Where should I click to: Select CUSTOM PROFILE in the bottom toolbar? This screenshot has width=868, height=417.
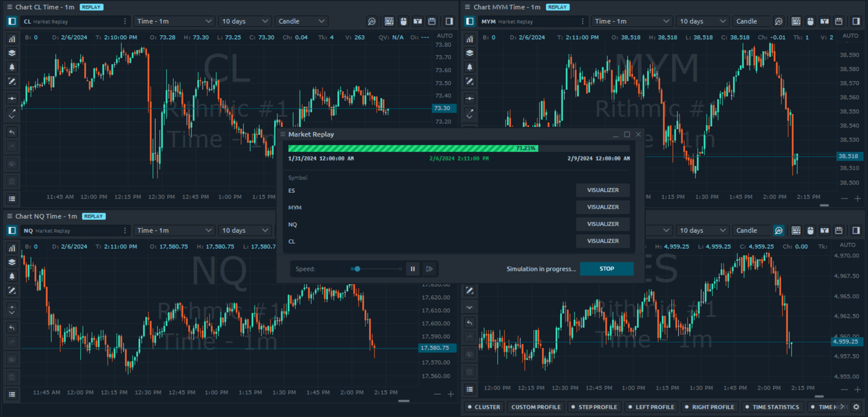(535, 407)
